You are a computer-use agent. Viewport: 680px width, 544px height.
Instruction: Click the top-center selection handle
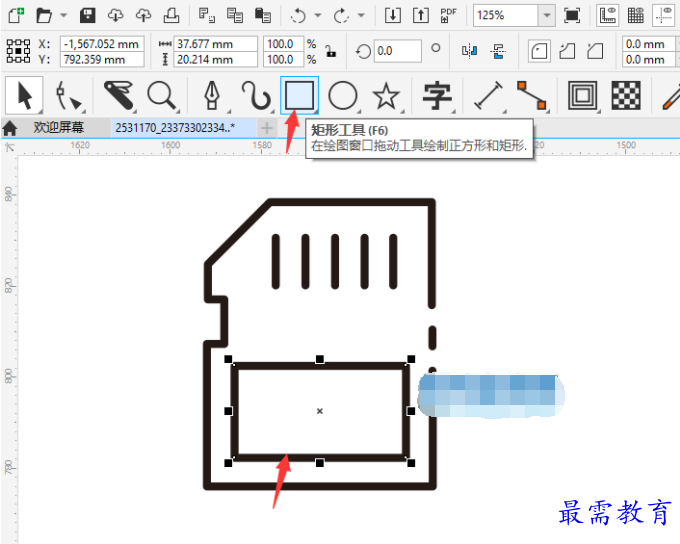[x=320, y=359]
